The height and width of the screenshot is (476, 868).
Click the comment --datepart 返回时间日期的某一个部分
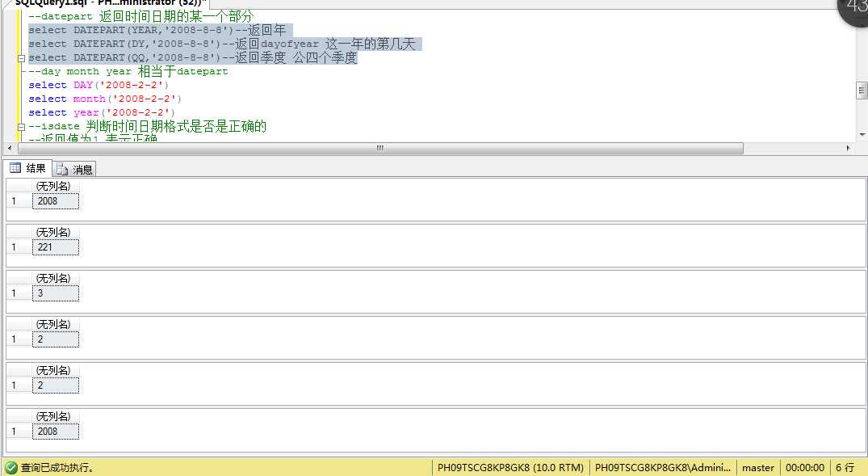click(140, 17)
